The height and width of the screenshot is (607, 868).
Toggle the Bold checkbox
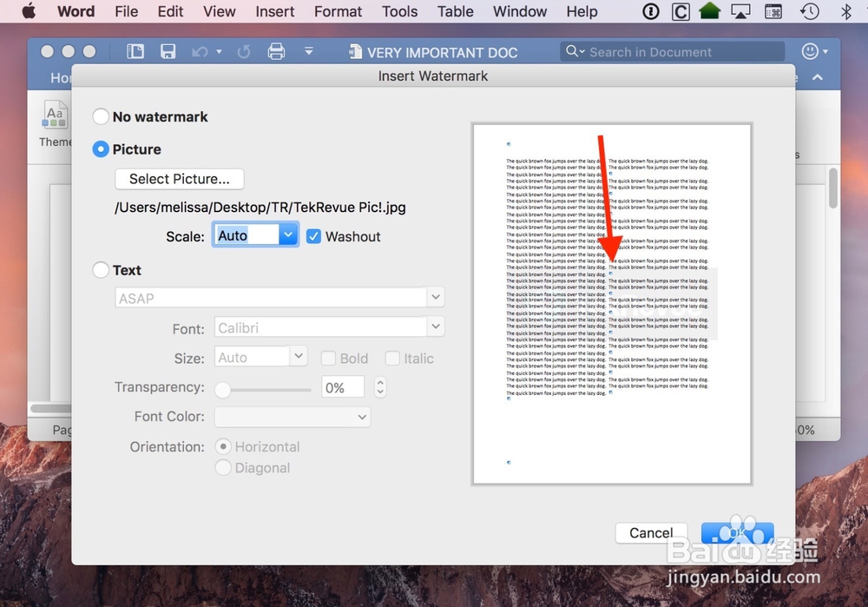[328, 359]
